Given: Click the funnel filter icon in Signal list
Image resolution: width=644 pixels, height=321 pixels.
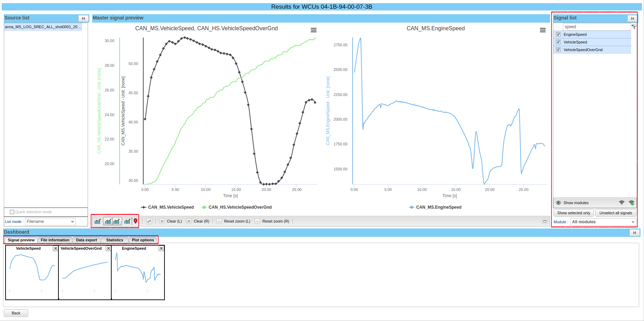Looking at the screenshot, I should 634,27.
